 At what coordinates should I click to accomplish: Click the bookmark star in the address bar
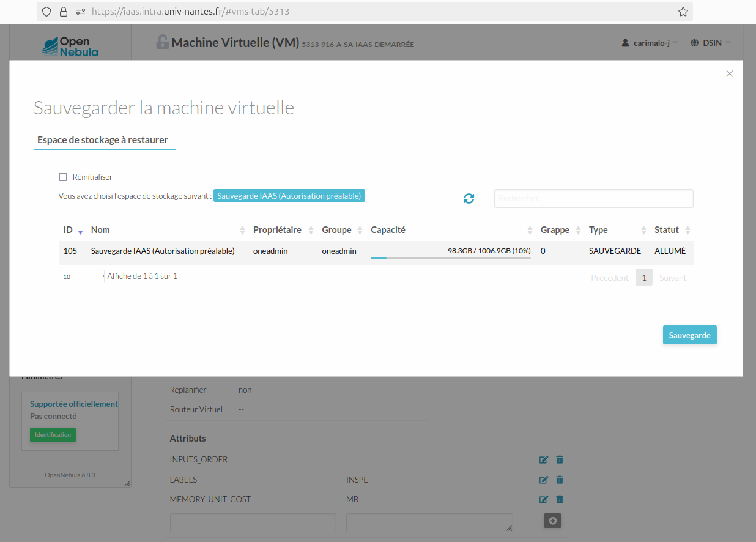tap(683, 12)
